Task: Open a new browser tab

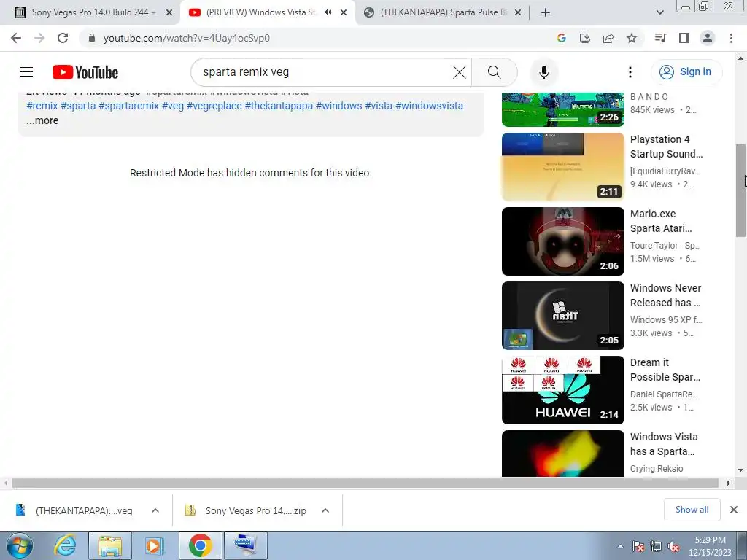Action: (546, 13)
